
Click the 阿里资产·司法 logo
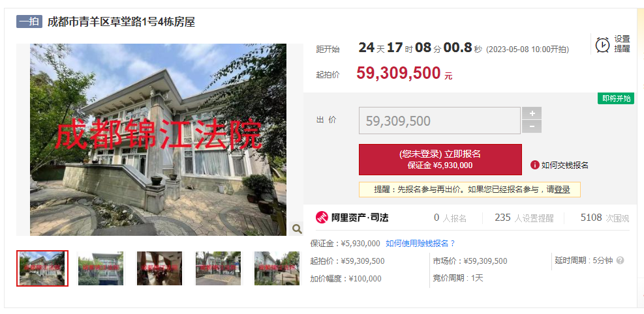pyautogui.click(x=352, y=217)
